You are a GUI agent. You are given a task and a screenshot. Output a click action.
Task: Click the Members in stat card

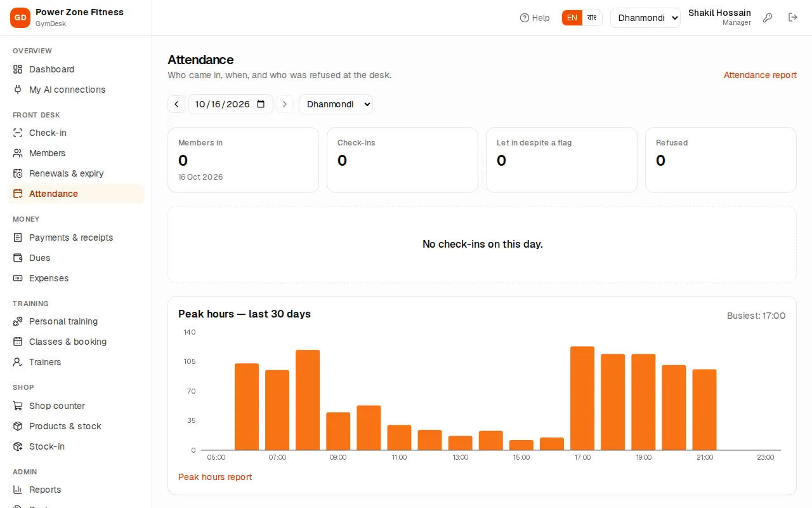243,160
